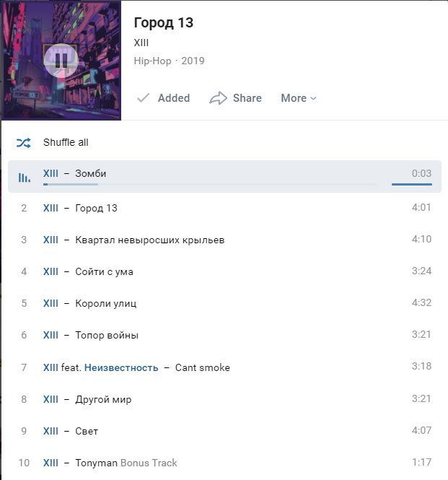Open XIII artist link on Свет track
The width and height of the screenshot is (448, 480).
click(x=50, y=431)
